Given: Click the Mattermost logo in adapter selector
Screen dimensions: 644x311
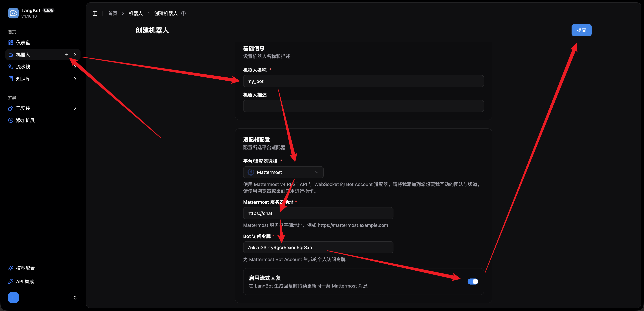Looking at the screenshot, I should coord(251,172).
